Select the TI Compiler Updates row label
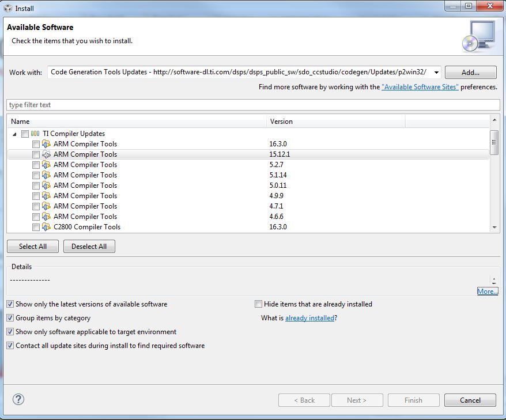This screenshot has width=506, height=420. pos(74,134)
